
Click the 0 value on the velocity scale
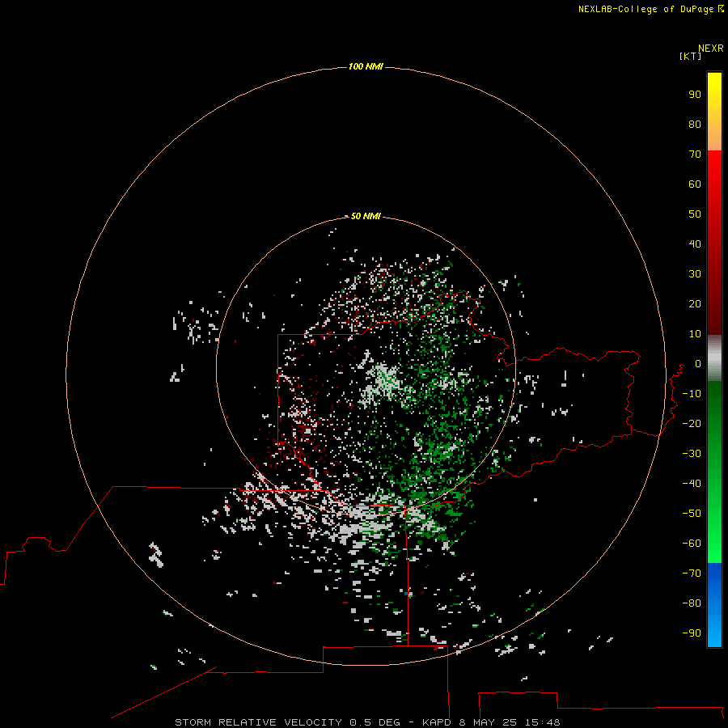click(698, 364)
